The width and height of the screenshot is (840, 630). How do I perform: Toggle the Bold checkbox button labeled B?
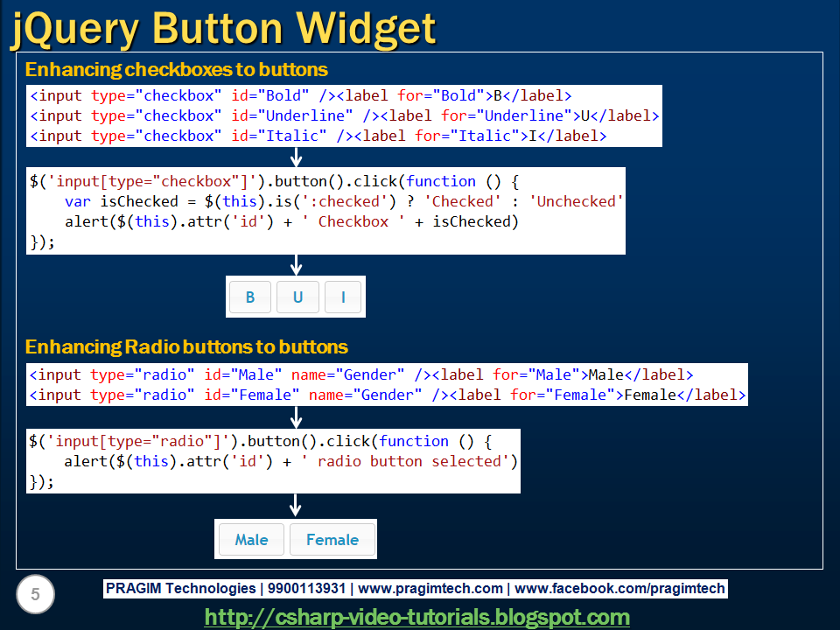tap(250, 297)
